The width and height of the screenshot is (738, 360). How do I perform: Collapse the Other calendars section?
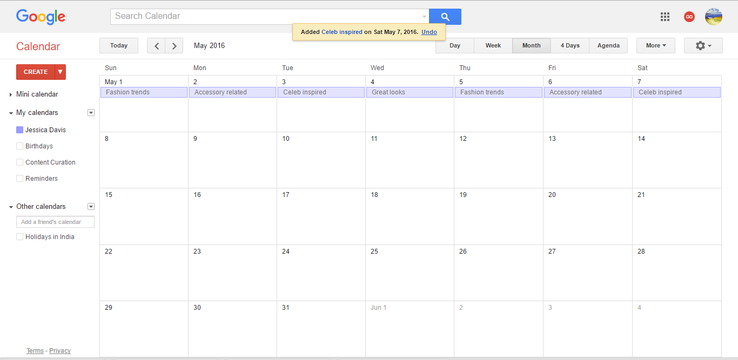11,207
